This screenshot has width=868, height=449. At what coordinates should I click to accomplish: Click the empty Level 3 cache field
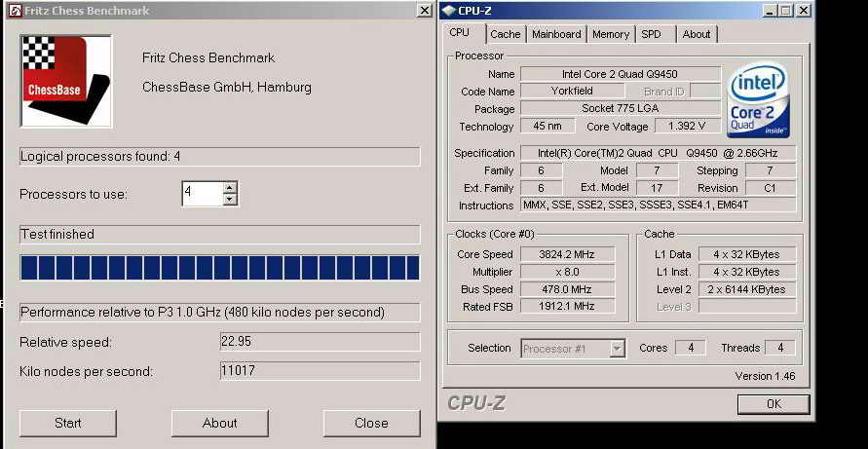coord(747,306)
